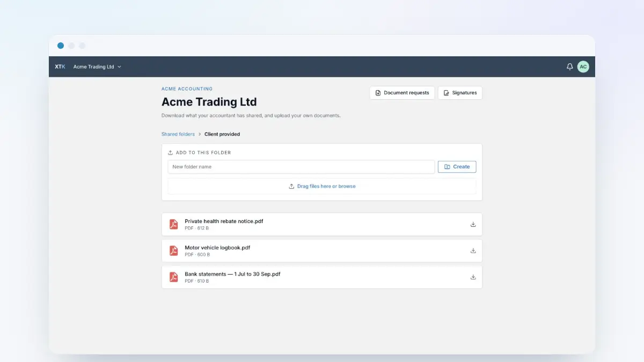Download Motor vehicle logbook.pdf
This screenshot has width=644, height=362.
pyautogui.click(x=473, y=250)
